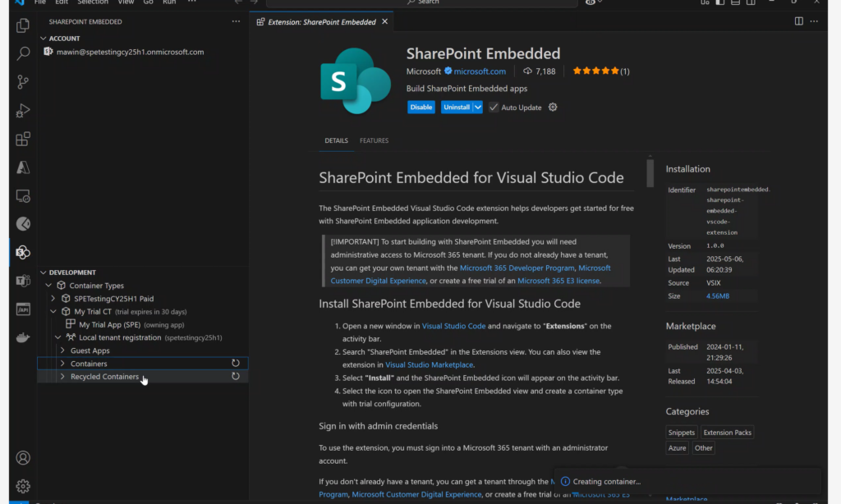
Task: Expand the SPETestingCY25H1 Paid node
Action: (53, 298)
